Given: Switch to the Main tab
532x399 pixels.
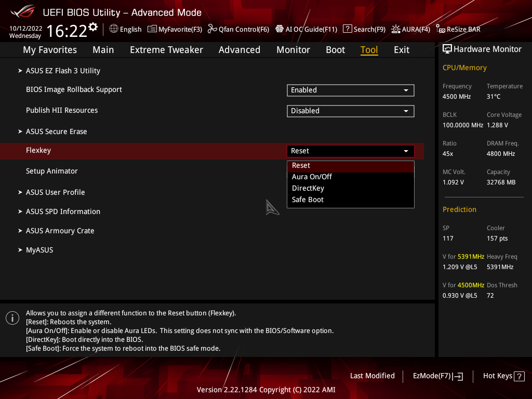Looking at the screenshot, I should 103,50.
